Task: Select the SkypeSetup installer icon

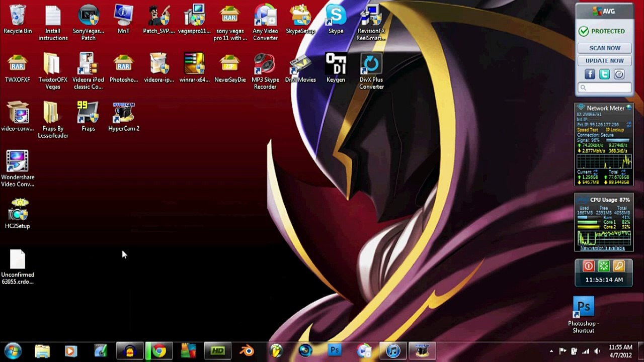Action: click(300, 20)
